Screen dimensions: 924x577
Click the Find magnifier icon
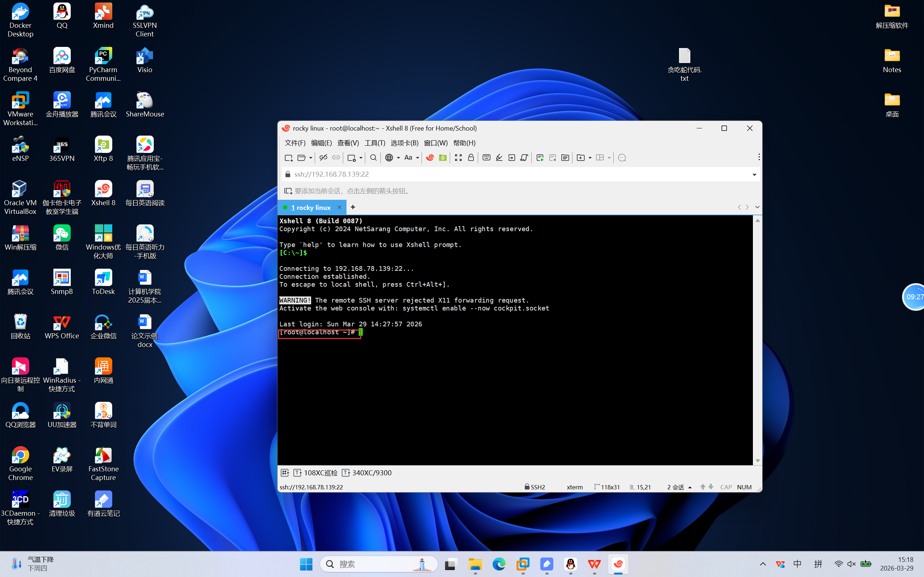click(373, 158)
